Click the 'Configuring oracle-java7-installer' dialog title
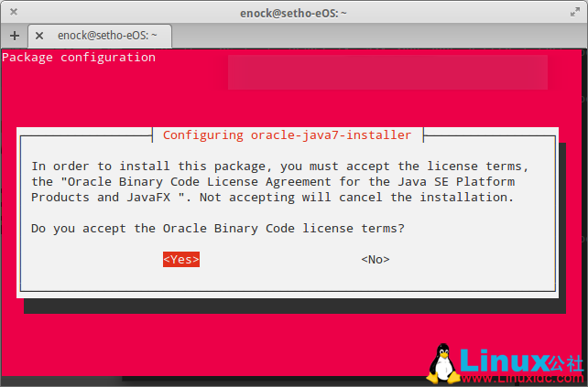The height and width of the screenshot is (387, 588). click(287, 135)
